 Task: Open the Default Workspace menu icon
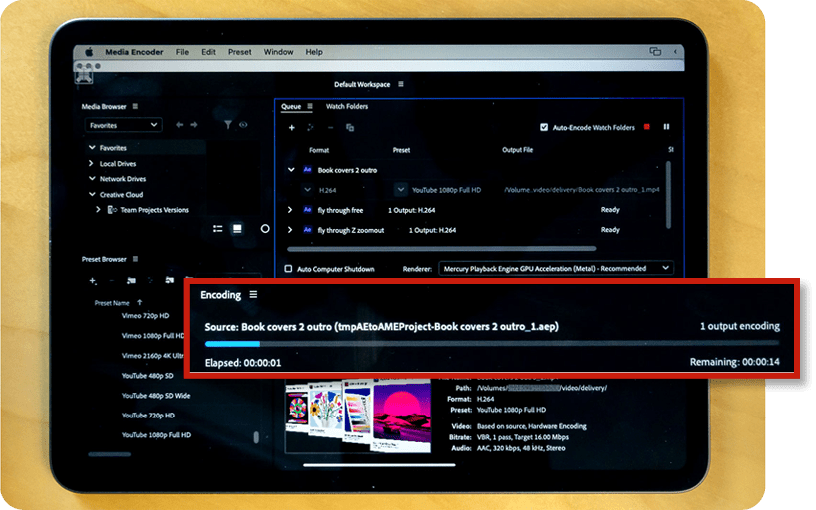[401, 84]
